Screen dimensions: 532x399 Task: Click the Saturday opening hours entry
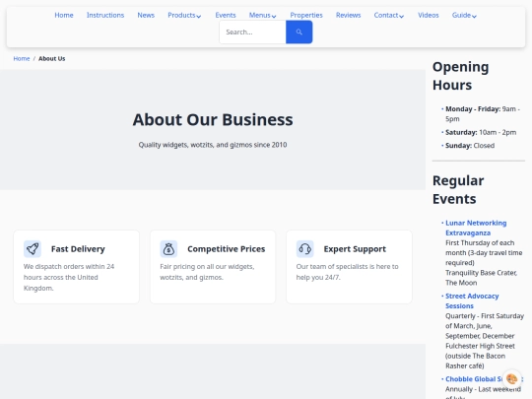point(481,132)
